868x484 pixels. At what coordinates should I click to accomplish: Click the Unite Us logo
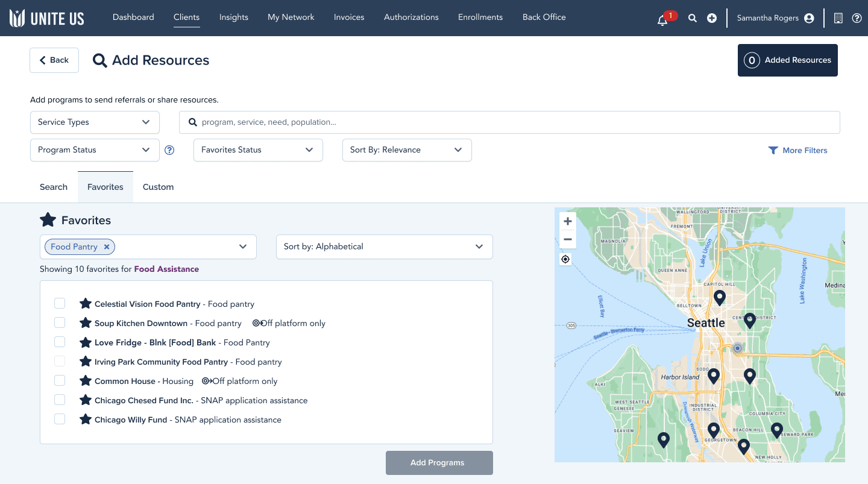(47, 18)
